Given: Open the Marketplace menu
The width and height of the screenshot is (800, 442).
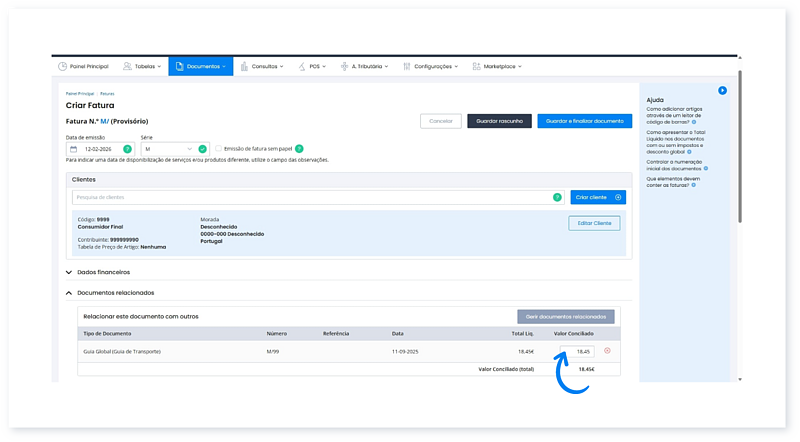Looking at the screenshot, I should 497,67.
